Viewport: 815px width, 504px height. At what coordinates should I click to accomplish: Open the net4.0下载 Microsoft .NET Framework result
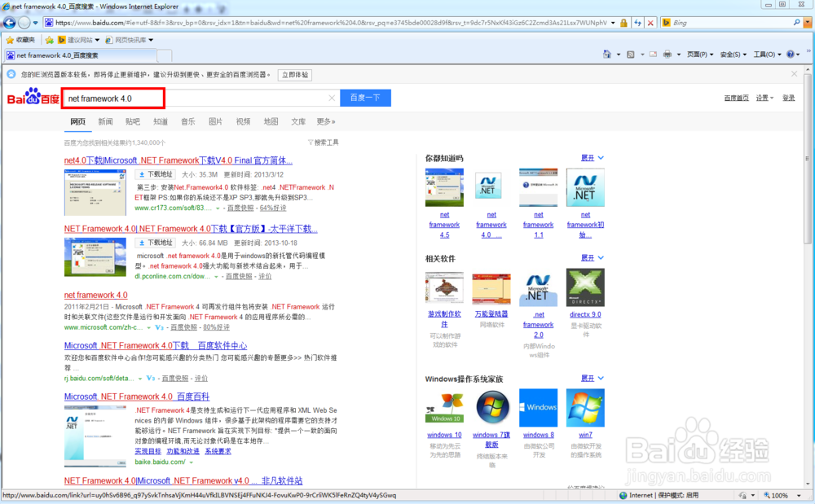pos(178,160)
